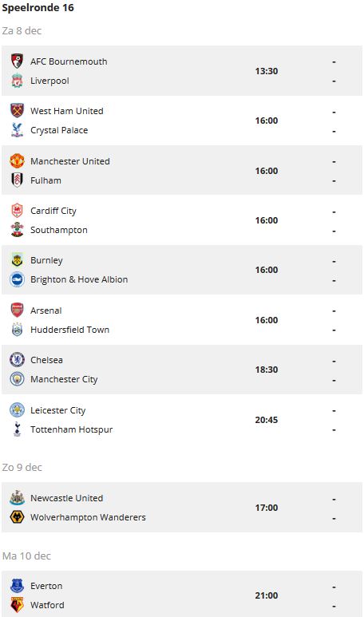Click the 18:30 Chelsea match time
The height and width of the screenshot is (617, 364).
(x=267, y=370)
